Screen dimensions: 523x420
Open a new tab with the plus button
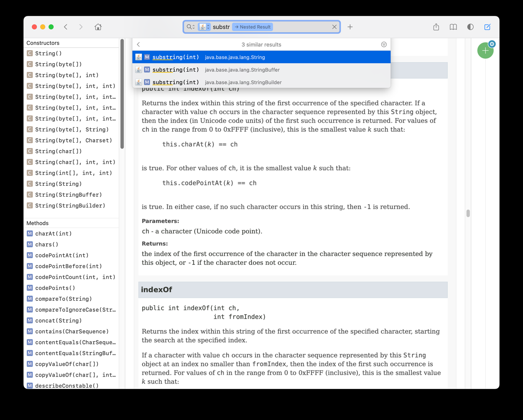tap(350, 27)
